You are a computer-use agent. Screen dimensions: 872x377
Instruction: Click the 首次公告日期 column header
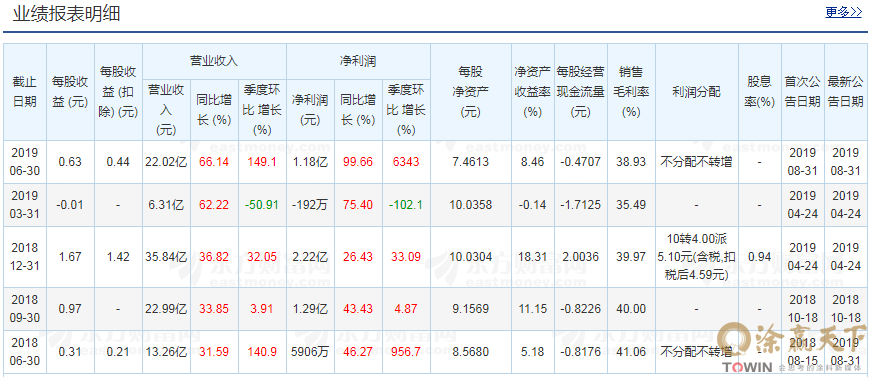coord(802,92)
